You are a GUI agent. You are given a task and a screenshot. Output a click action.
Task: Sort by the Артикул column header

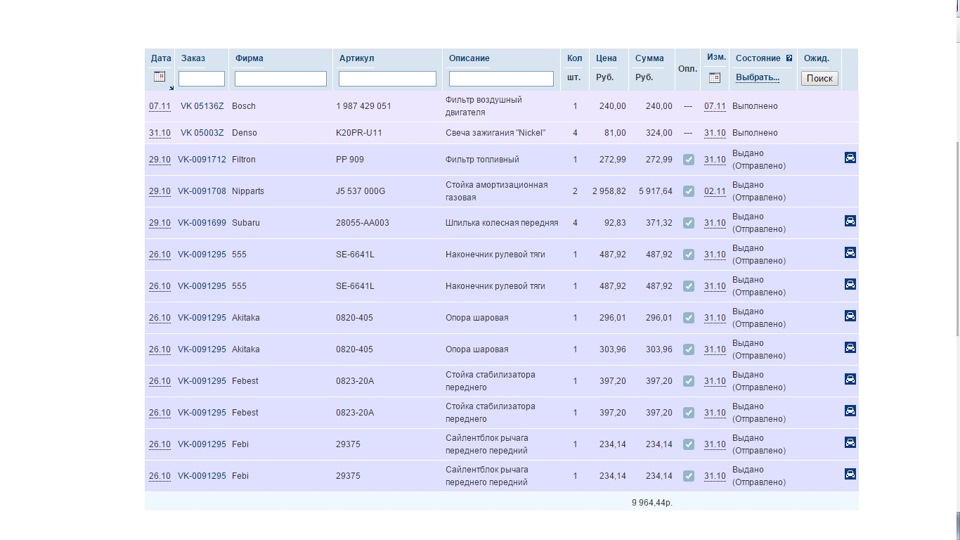pos(356,58)
